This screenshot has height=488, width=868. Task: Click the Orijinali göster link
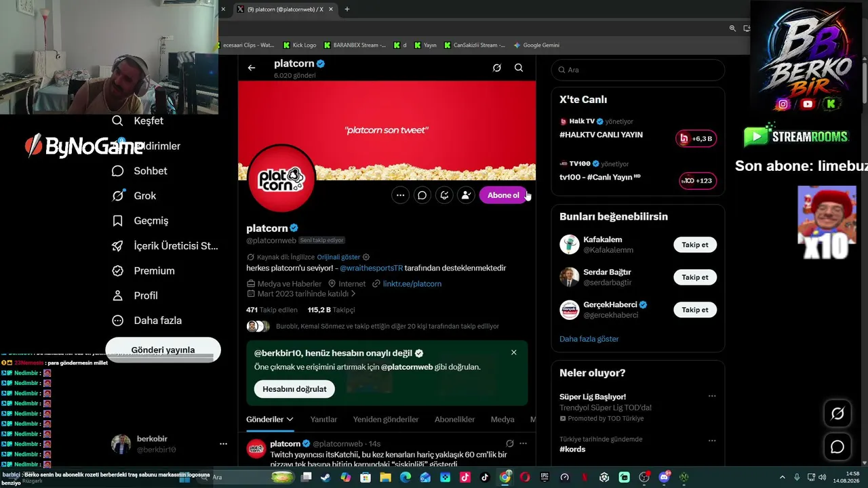pyautogui.click(x=338, y=257)
